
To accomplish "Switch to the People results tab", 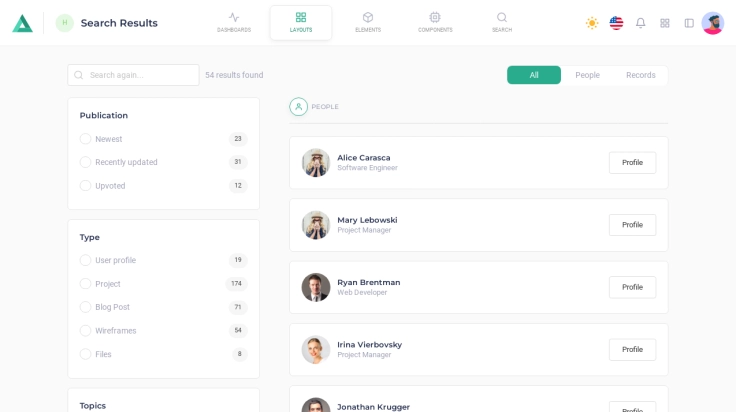I will (587, 75).
